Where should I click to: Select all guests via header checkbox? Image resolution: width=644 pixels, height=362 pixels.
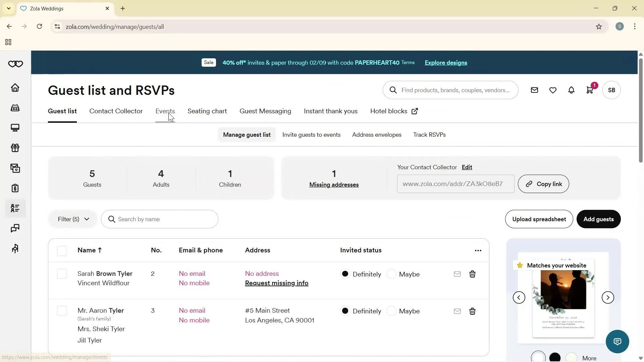pos(62,250)
